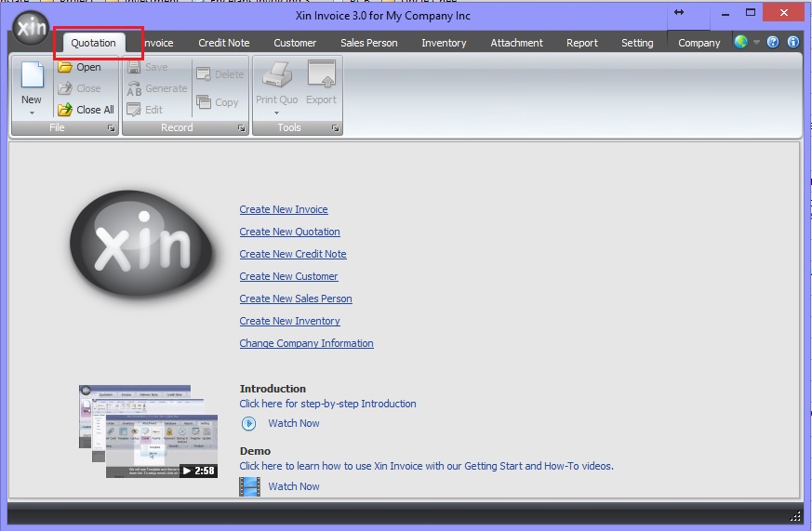Click the New document icon
Image resolution: width=812 pixels, height=531 pixels.
click(x=32, y=75)
